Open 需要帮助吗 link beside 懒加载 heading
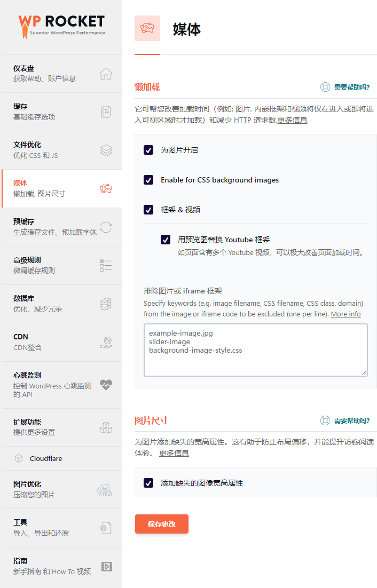This screenshot has width=377, height=588. [345, 88]
